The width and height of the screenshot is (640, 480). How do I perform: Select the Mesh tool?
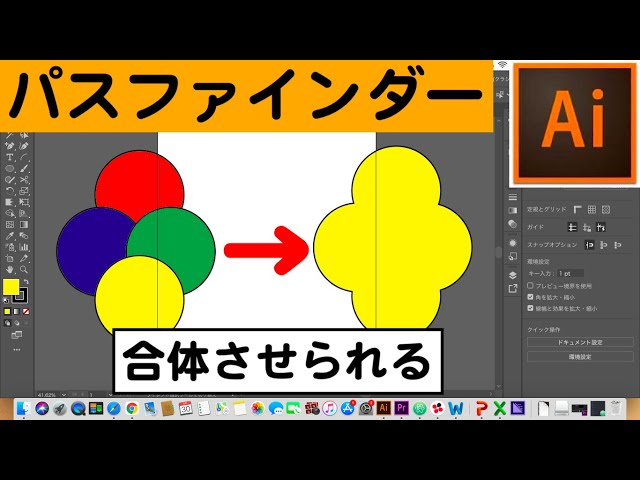(x=10, y=224)
